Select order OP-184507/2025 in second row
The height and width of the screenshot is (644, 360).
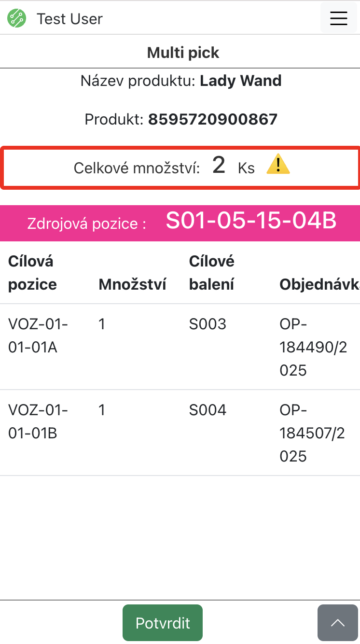pyautogui.click(x=312, y=433)
